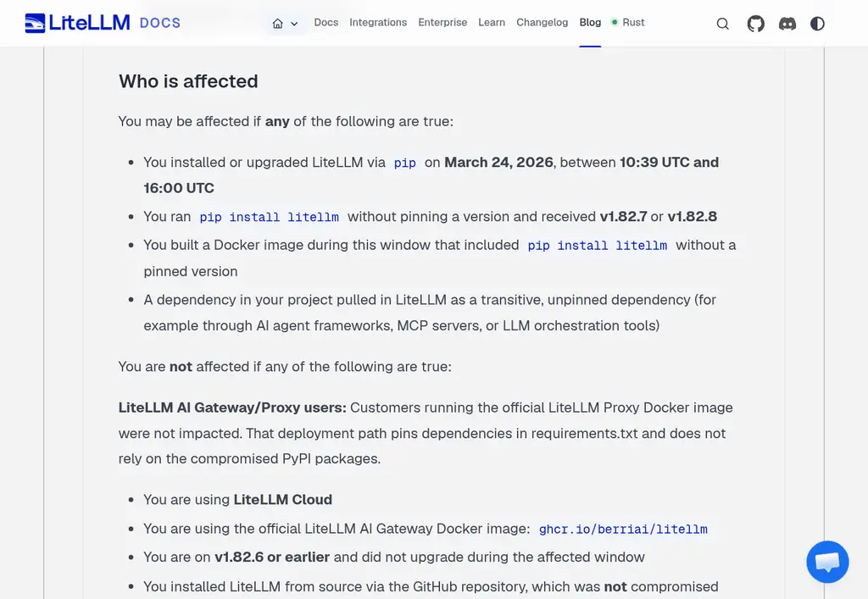Open the Changelog nav item
868x599 pixels.
542,22
